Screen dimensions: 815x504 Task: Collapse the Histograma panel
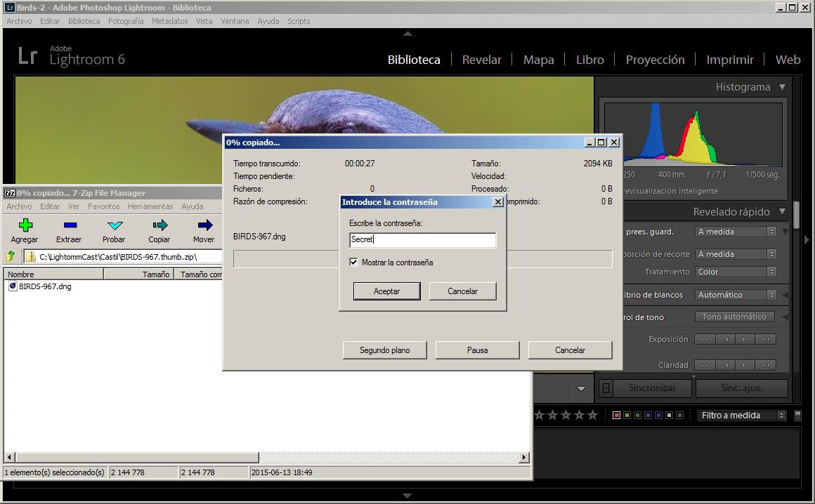782,87
